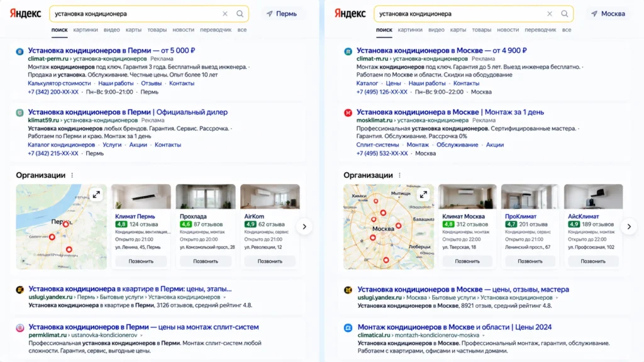This screenshot has width=644, height=362.
Task: Click the Яндекс logo in left window
Action: click(25, 14)
